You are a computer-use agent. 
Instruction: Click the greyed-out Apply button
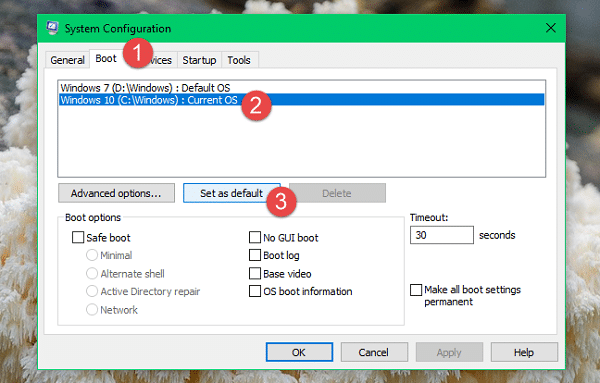point(449,352)
